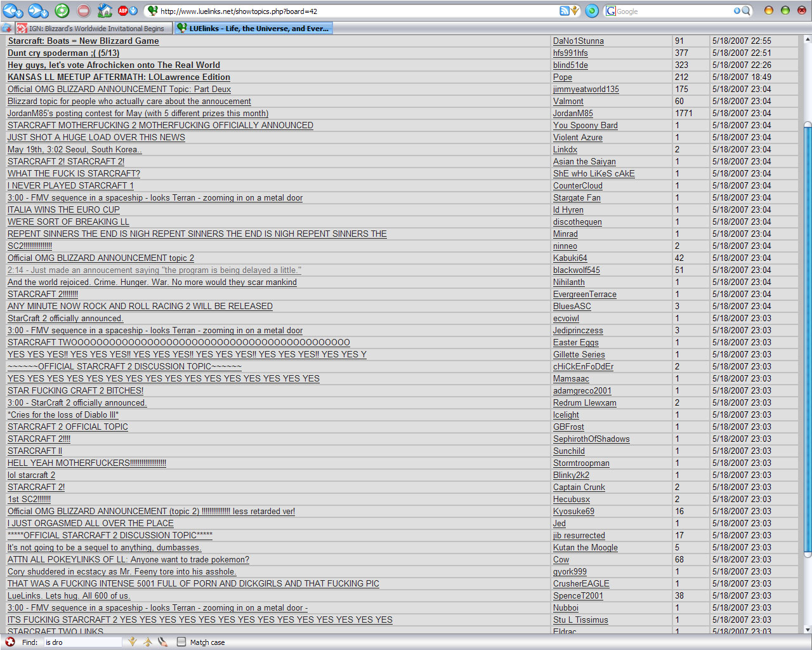Open 'ITALIA WINS THE EURO CUP' topic
Screen dimensions: 812x650
click(63, 209)
